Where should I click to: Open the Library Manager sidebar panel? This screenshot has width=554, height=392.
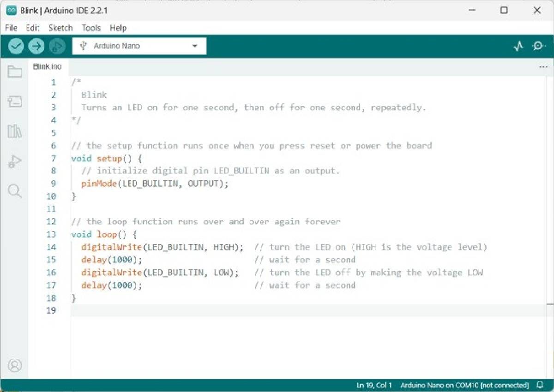tap(15, 131)
